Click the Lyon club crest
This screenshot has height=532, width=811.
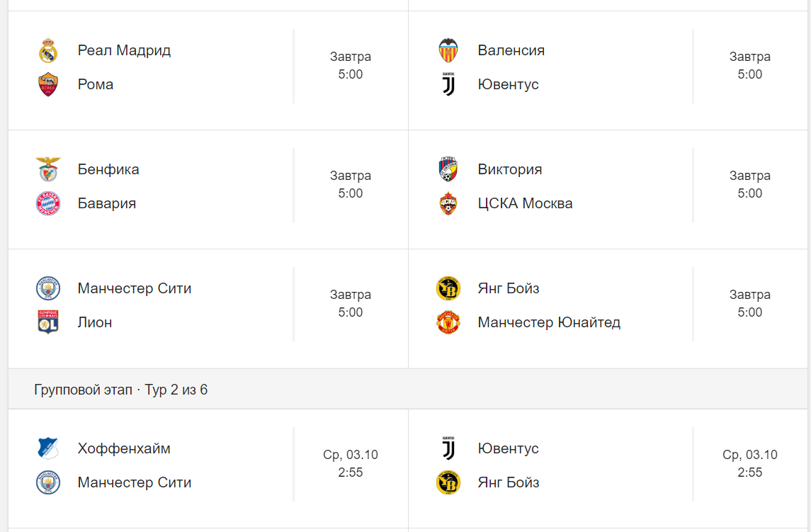click(x=48, y=322)
